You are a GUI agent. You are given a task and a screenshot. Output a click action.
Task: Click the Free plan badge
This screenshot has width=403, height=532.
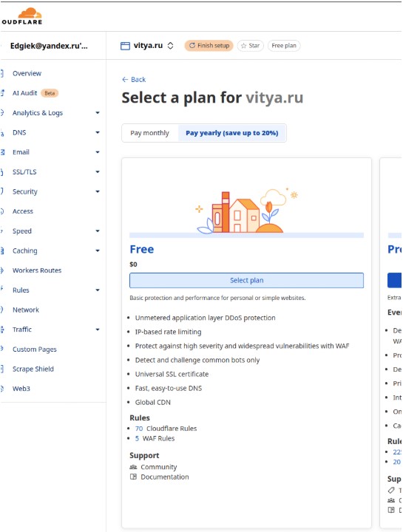284,46
